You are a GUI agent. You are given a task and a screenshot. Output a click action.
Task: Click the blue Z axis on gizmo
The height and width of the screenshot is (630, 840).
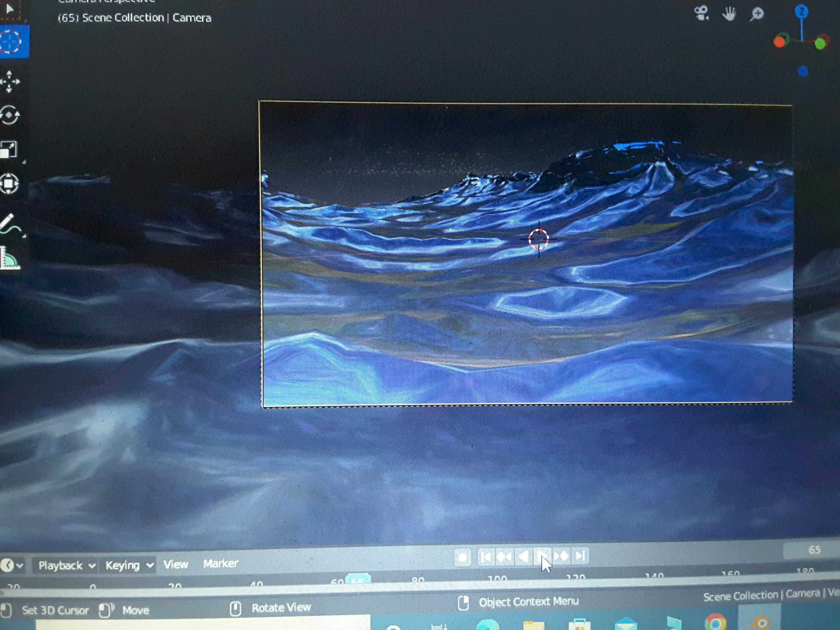coord(802,11)
